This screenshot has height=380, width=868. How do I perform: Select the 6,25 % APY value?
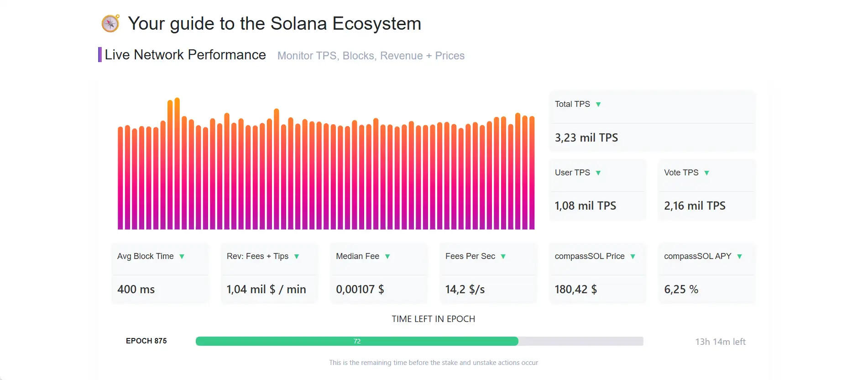point(681,289)
